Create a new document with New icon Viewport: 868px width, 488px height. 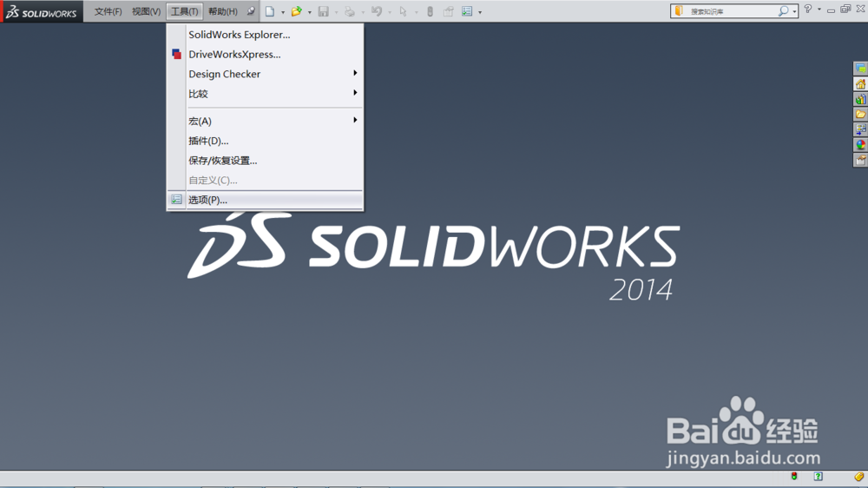click(x=270, y=11)
